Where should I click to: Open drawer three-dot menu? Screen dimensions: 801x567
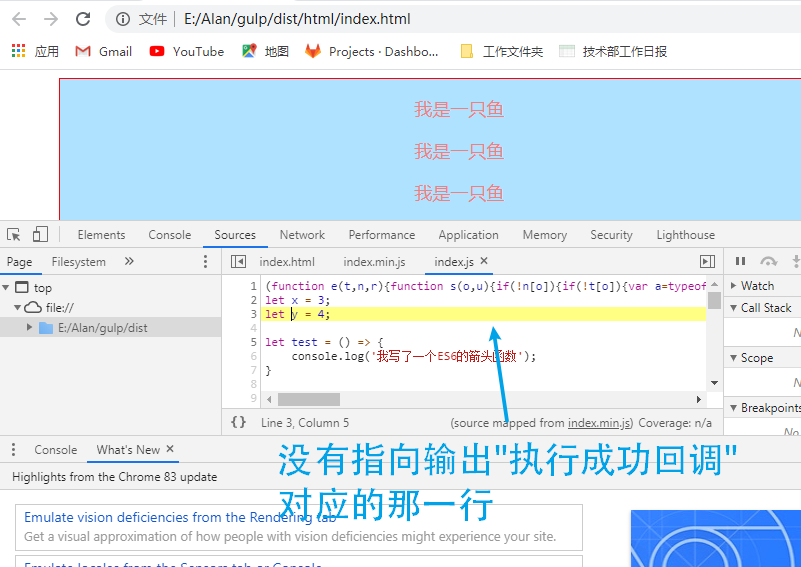click(13, 450)
